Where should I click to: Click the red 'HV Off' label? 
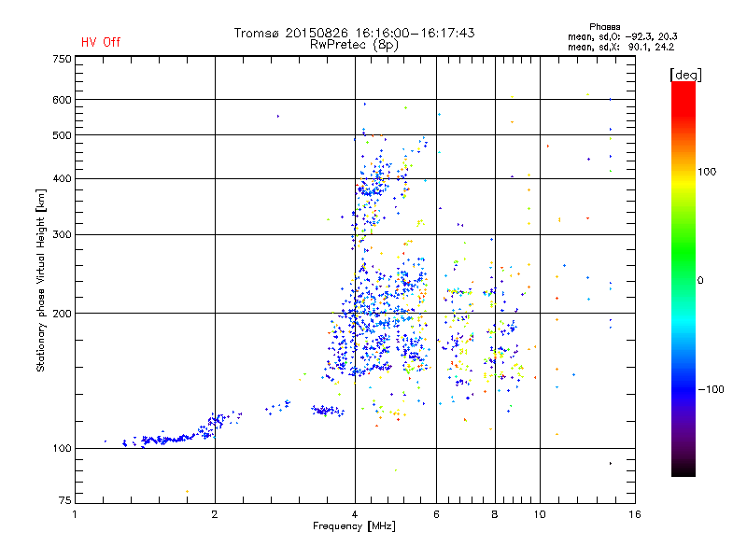point(101,42)
